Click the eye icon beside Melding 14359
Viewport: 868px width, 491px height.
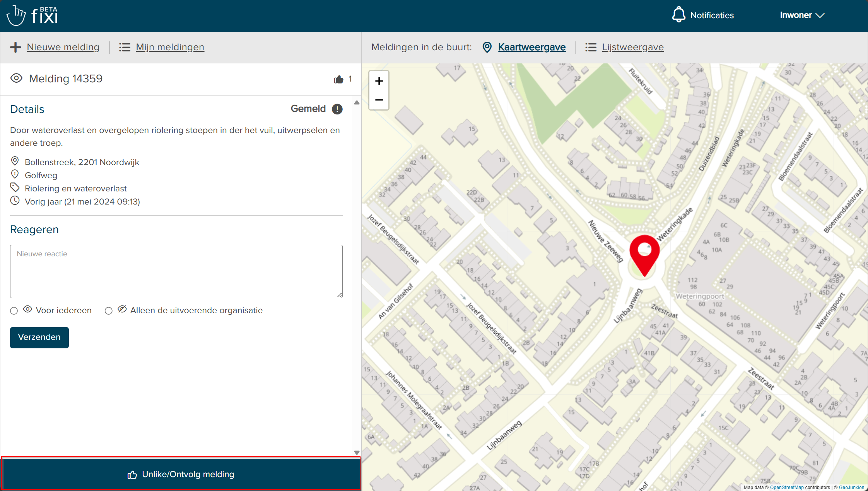pos(16,78)
